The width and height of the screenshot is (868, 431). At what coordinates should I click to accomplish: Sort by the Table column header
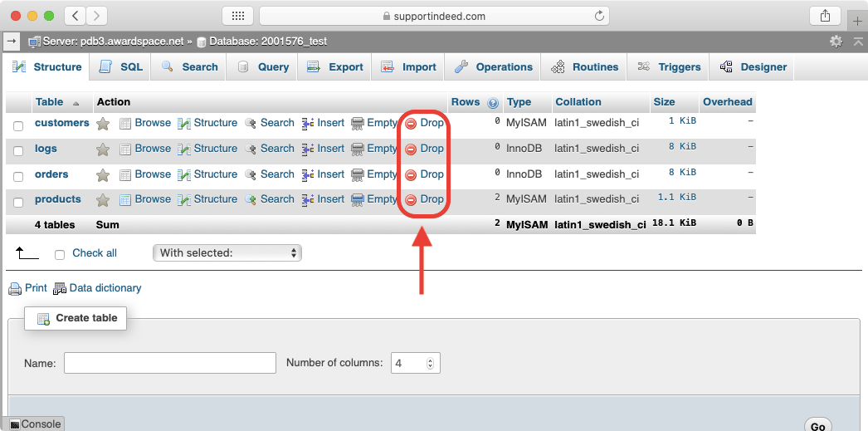click(49, 102)
